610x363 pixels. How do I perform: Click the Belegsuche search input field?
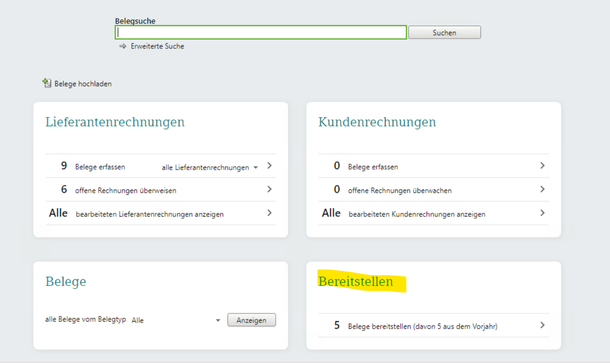coord(261,32)
